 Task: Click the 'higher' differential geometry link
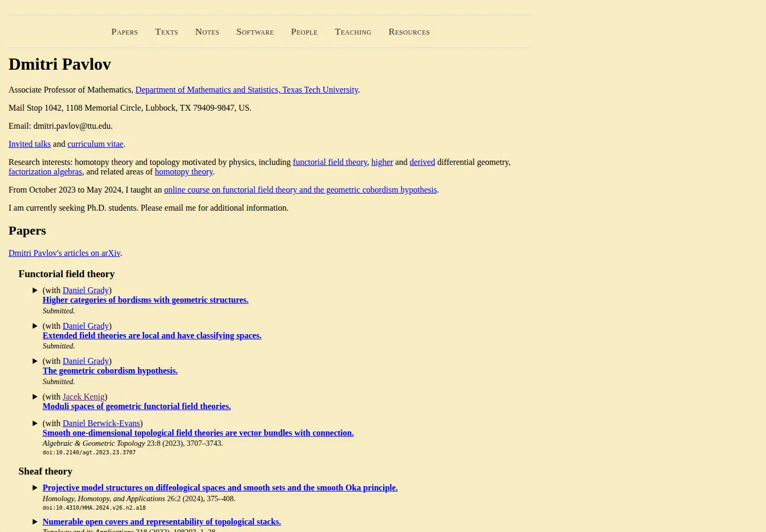[382, 162]
